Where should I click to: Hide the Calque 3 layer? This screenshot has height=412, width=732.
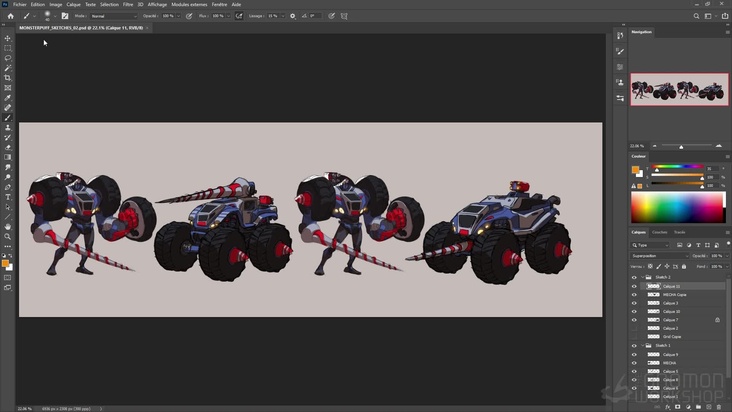point(634,303)
